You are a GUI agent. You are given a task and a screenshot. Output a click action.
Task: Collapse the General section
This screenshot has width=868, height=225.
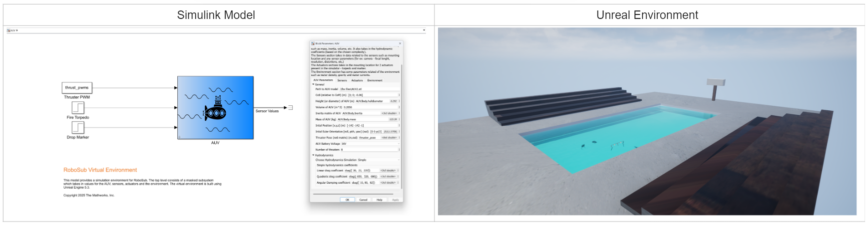tap(313, 85)
